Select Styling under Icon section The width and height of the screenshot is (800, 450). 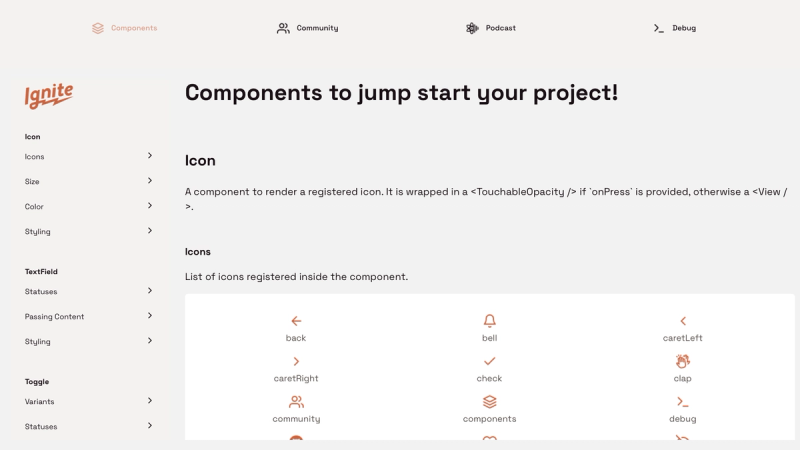(38, 231)
